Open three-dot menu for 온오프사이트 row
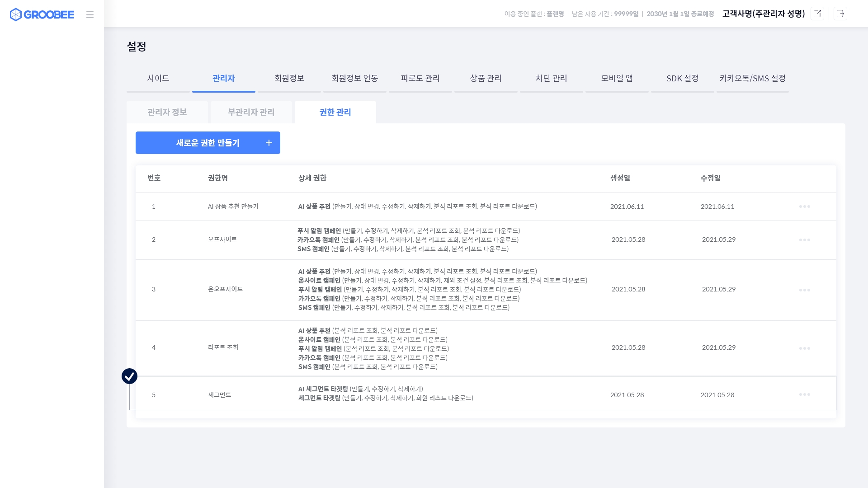This screenshot has width=868, height=488. [804, 290]
